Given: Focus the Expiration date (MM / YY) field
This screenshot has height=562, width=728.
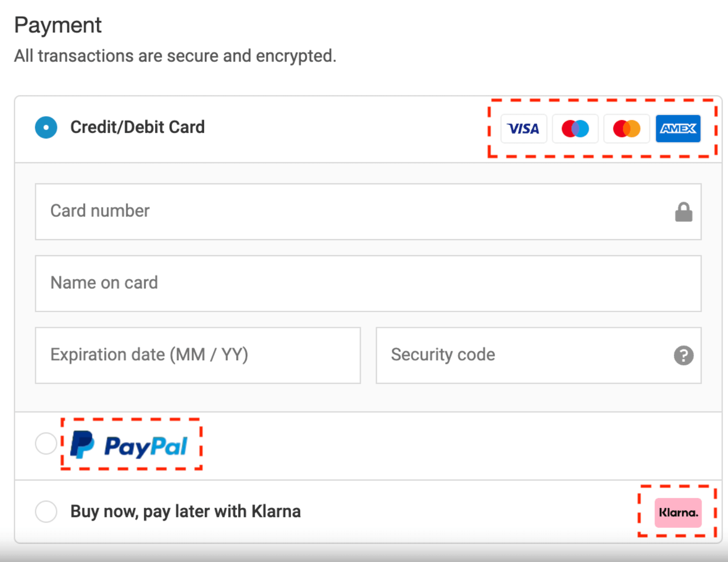Looking at the screenshot, I should tap(198, 355).
